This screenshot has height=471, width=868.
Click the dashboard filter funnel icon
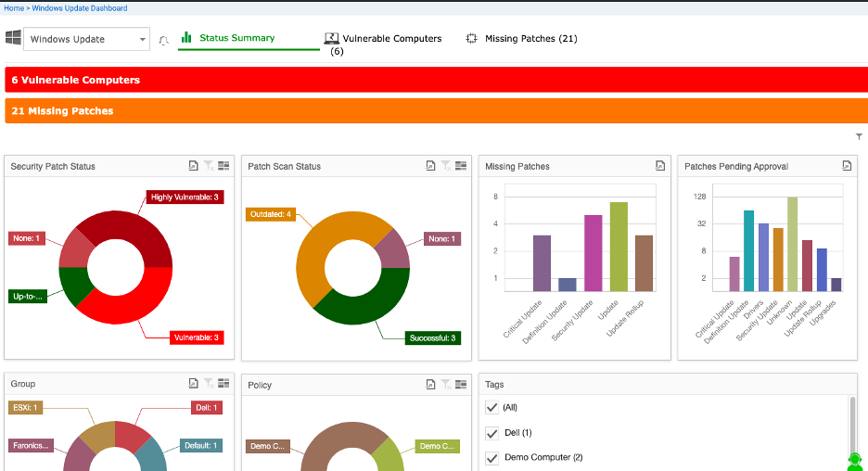(859, 136)
